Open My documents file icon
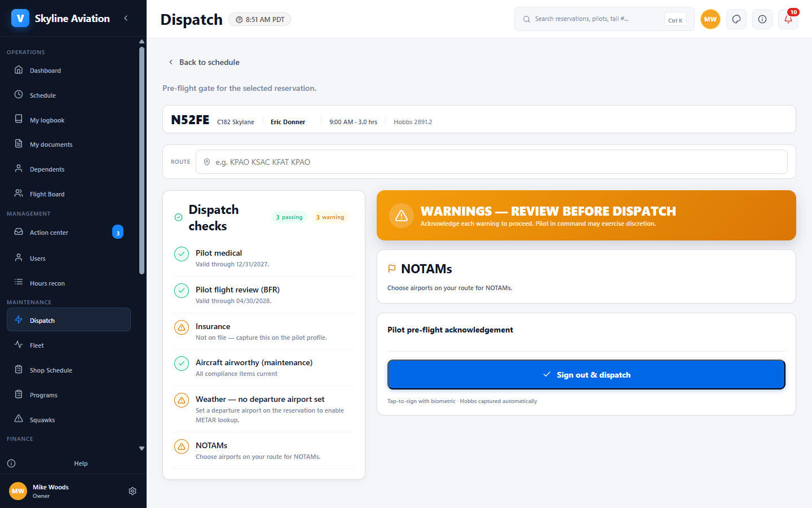The width and height of the screenshot is (812, 508). [x=19, y=144]
